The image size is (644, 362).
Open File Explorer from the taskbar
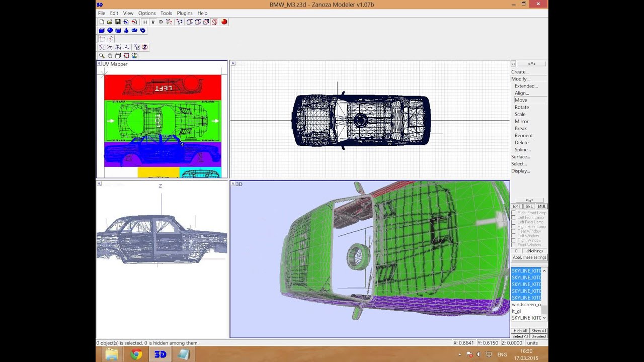[x=112, y=354]
